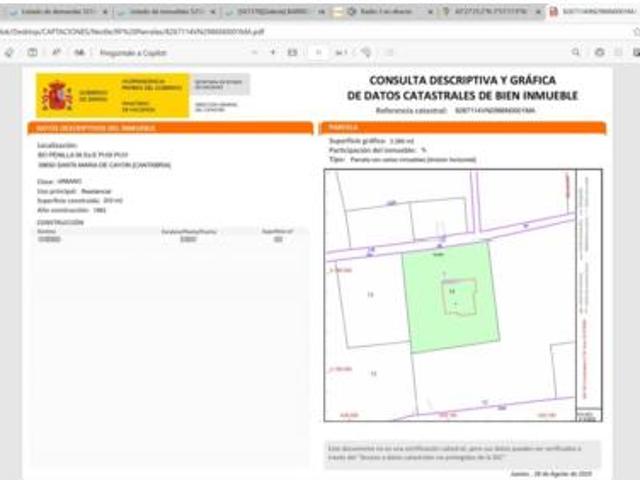Click 'Preguntar a Copilot' button
Viewport: 640px width, 480px height.
pyautogui.click(x=133, y=53)
